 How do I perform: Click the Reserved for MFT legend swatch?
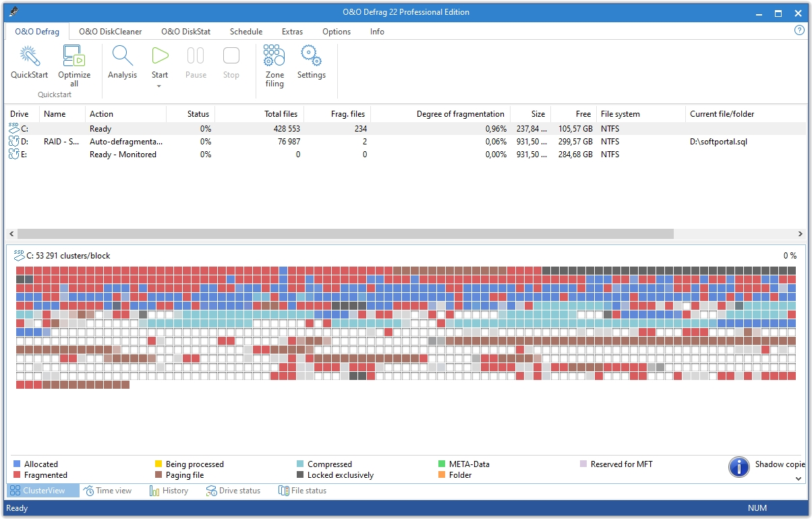click(x=583, y=464)
